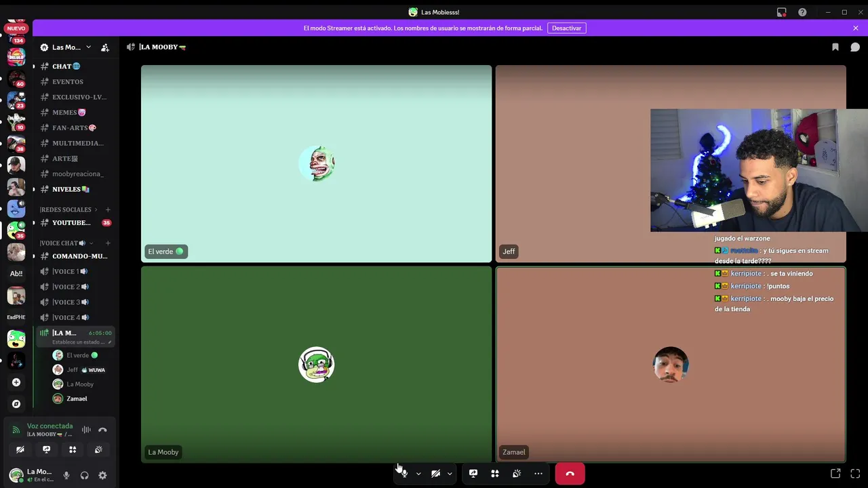Select Zamael in voice member list
Screen dimensions: 868x488
coord(82,399)
